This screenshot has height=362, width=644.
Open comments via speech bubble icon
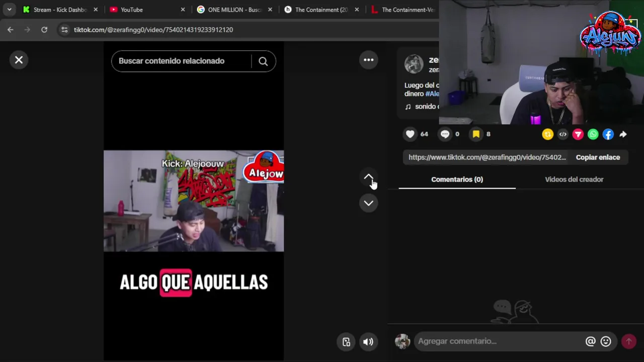pos(445,134)
